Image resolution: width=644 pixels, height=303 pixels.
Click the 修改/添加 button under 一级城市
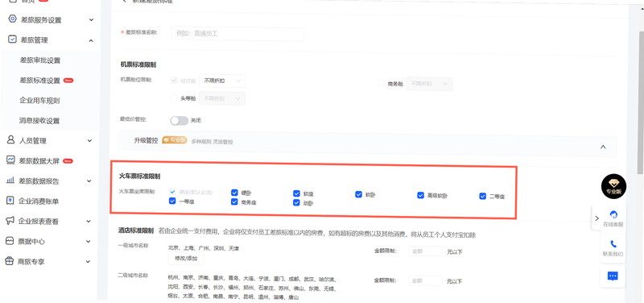click(x=186, y=258)
